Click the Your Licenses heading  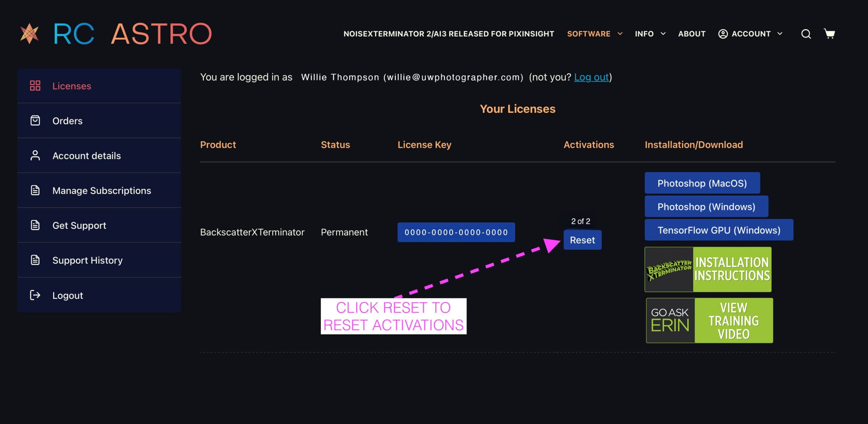pyautogui.click(x=517, y=109)
